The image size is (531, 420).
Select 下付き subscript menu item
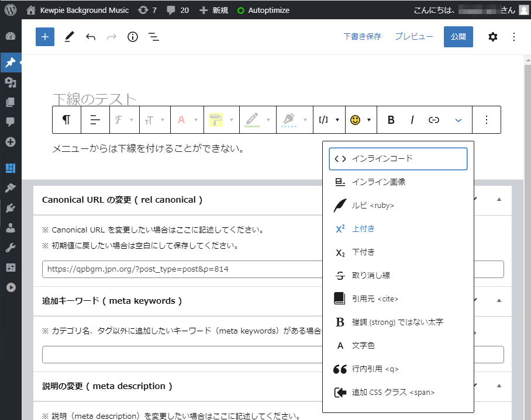coord(398,252)
